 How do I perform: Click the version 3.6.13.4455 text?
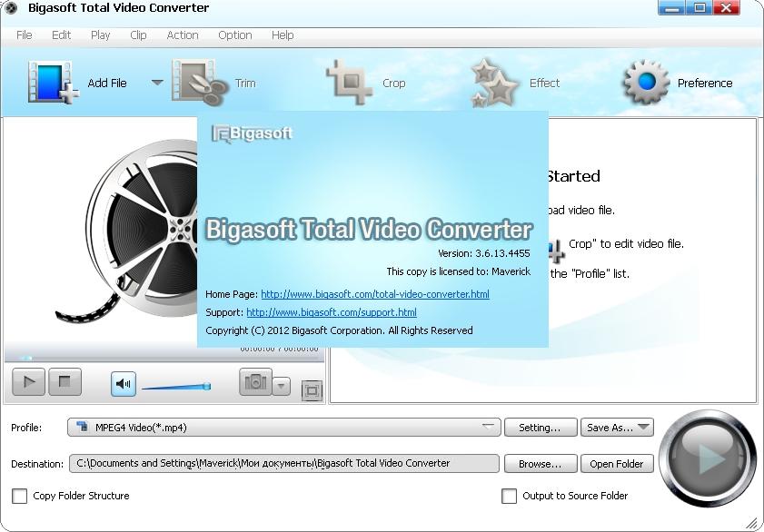coord(484,253)
